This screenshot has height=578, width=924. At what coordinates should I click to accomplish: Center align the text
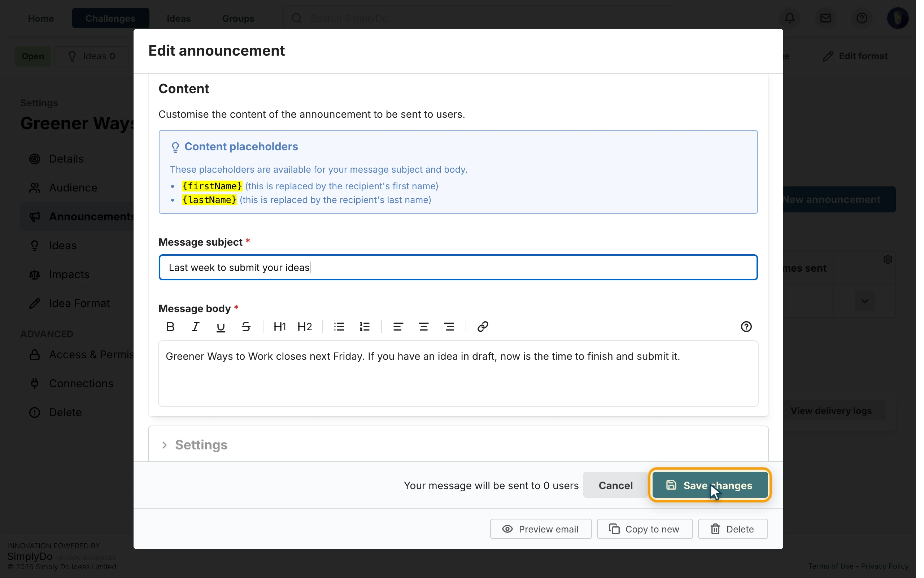423,327
